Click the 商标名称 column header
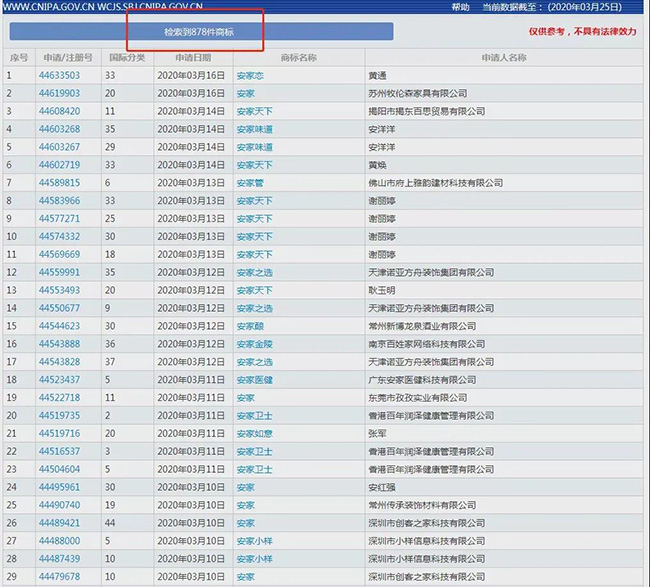Image resolution: width=650 pixels, height=587 pixels. pos(298,58)
